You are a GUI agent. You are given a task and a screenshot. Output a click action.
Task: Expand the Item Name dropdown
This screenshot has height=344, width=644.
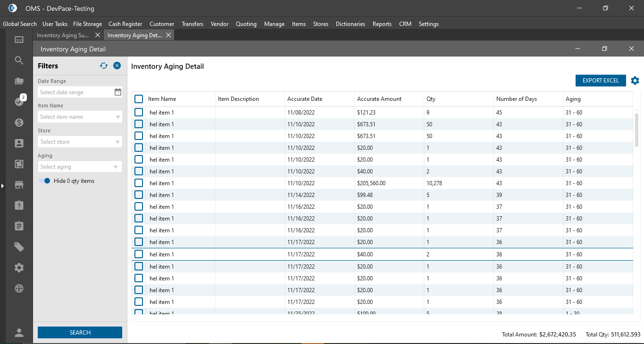point(117,117)
